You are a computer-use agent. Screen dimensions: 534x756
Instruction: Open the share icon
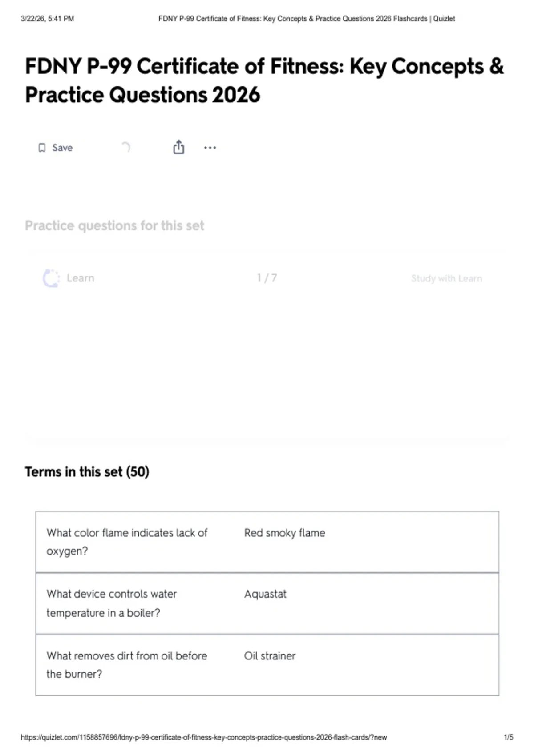(x=178, y=147)
